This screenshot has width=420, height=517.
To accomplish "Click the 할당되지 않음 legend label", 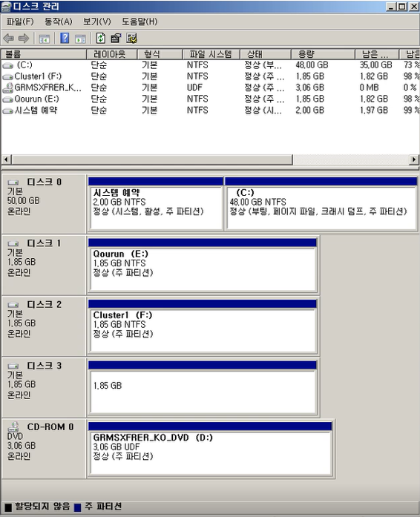I will click(x=42, y=507).
